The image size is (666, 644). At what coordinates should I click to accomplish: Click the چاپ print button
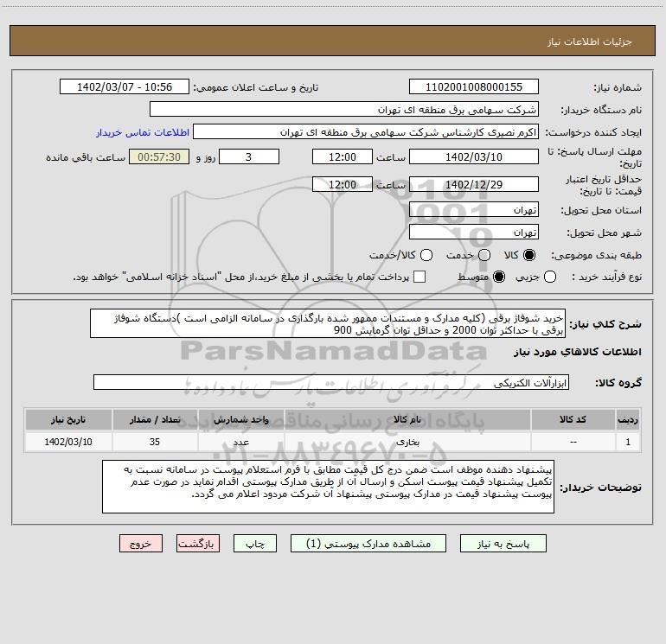(255, 544)
